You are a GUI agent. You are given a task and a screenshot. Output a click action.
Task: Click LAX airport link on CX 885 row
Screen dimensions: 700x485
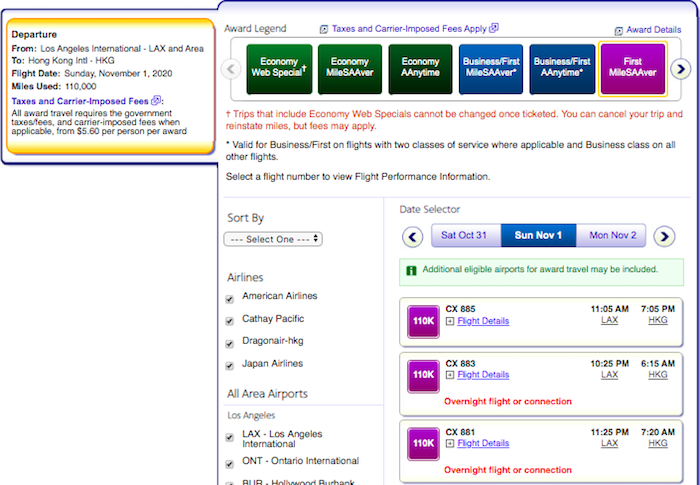click(609, 320)
